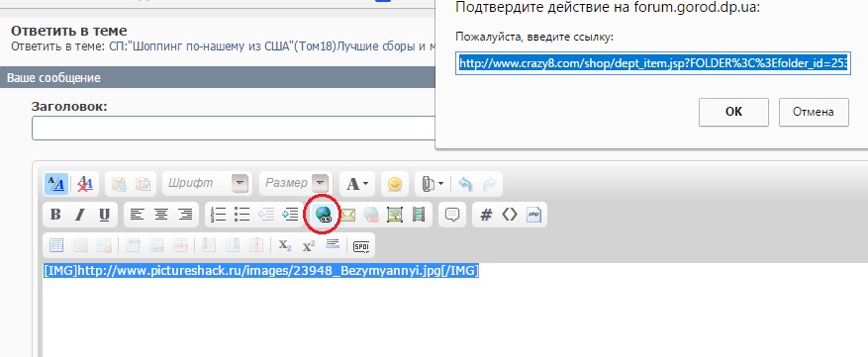This screenshot has width=868, height=357.
Task: Toggle underline formatting
Action: pos(105,215)
